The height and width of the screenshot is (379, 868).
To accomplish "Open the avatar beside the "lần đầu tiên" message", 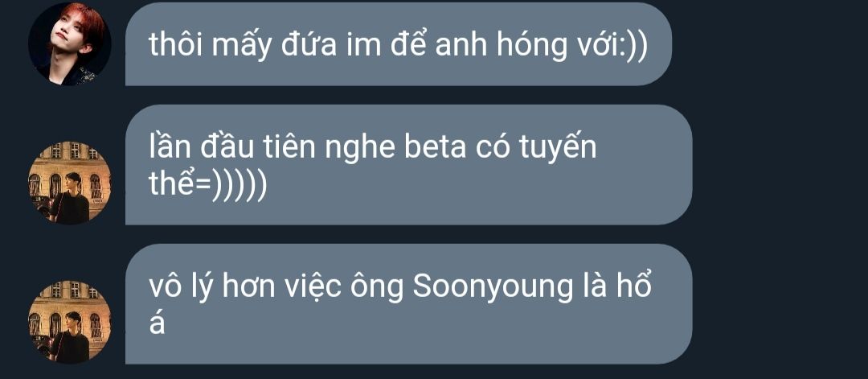I will click(70, 183).
